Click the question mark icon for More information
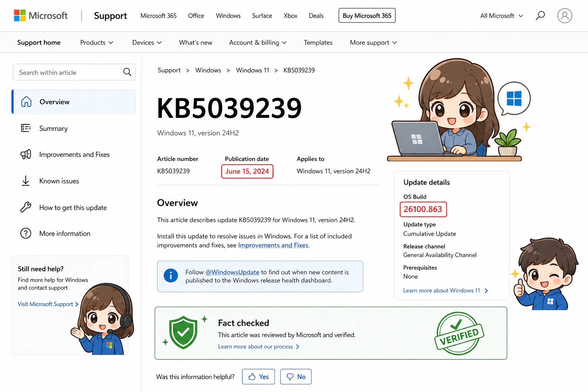The height and width of the screenshot is (392, 588). click(x=26, y=233)
